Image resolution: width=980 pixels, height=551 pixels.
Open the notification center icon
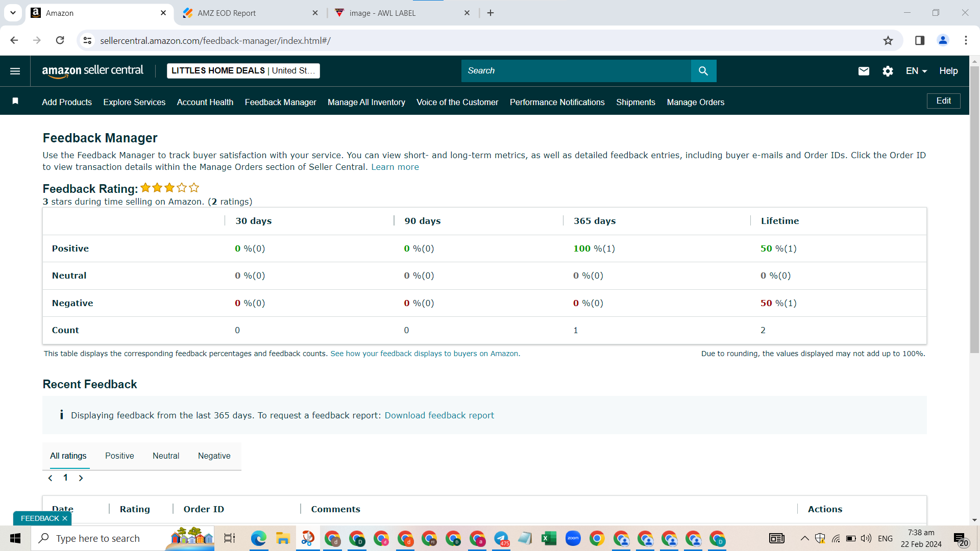pyautogui.click(x=961, y=539)
